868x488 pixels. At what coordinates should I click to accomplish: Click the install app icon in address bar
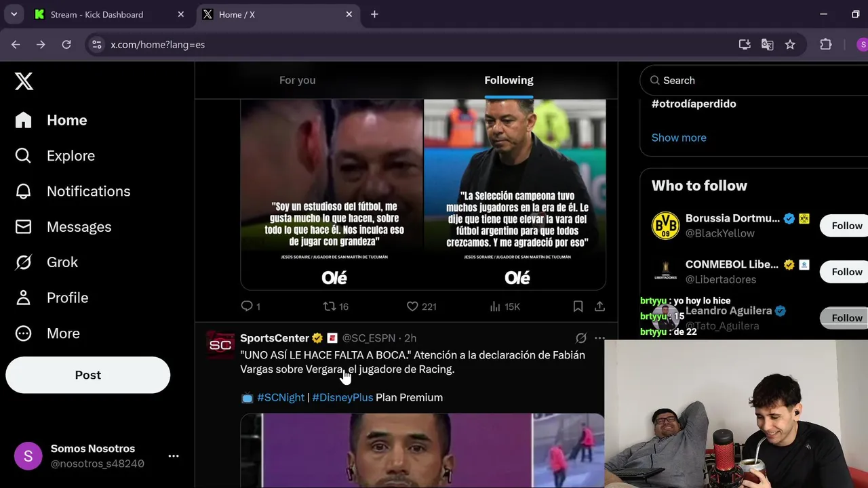click(745, 45)
